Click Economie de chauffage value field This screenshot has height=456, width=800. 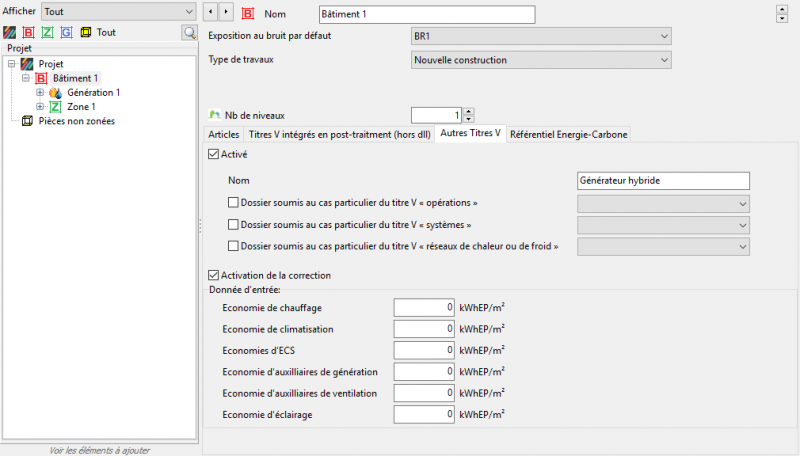coord(424,308)
